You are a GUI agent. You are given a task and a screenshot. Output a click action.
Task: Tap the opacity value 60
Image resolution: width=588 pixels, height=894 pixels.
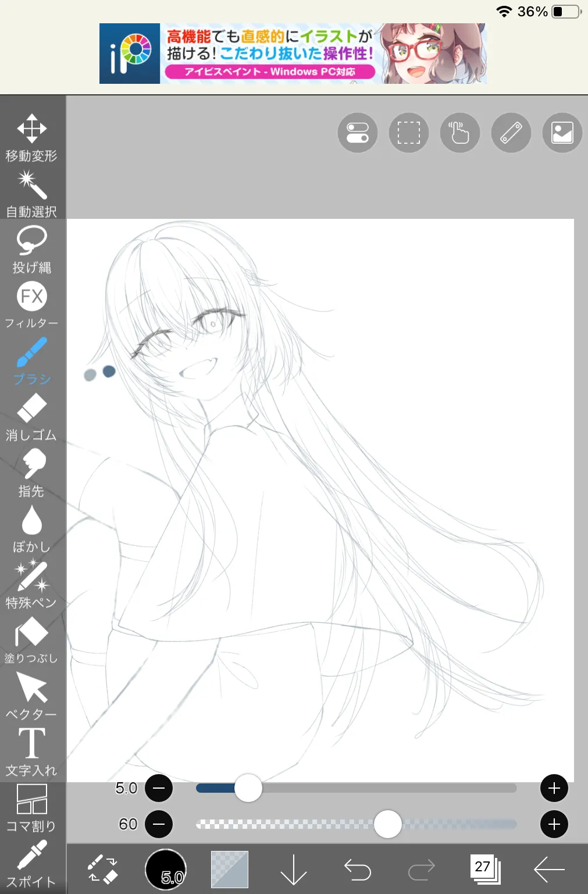tap(128, 824)
